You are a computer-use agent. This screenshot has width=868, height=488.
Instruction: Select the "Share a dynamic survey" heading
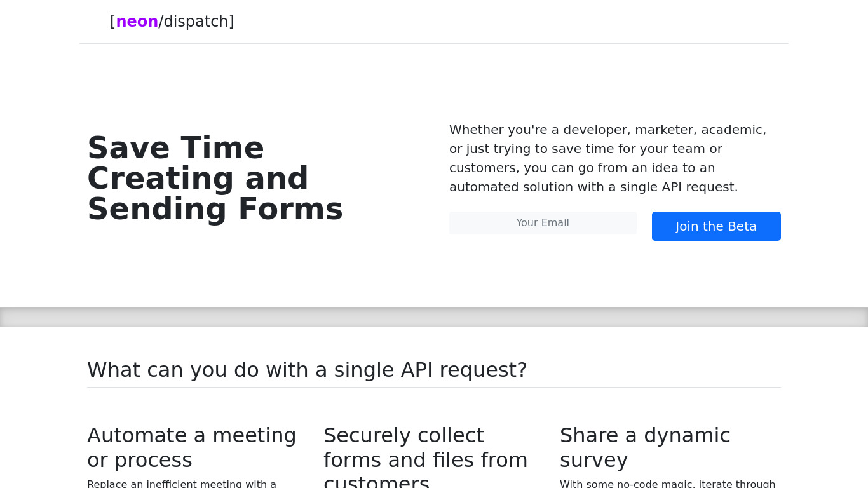coord(645,447)
